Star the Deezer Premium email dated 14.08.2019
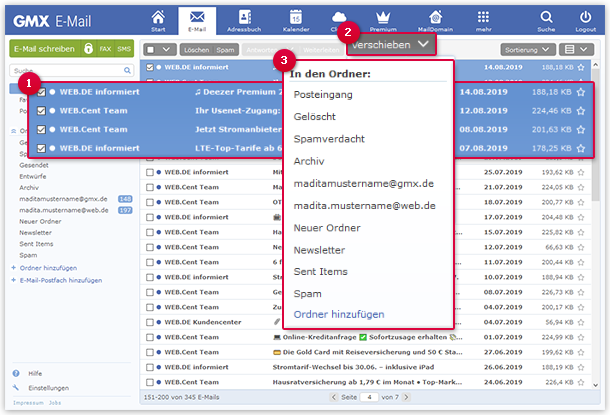The height and width of the screenshot is (415, 610). [581, 92]
